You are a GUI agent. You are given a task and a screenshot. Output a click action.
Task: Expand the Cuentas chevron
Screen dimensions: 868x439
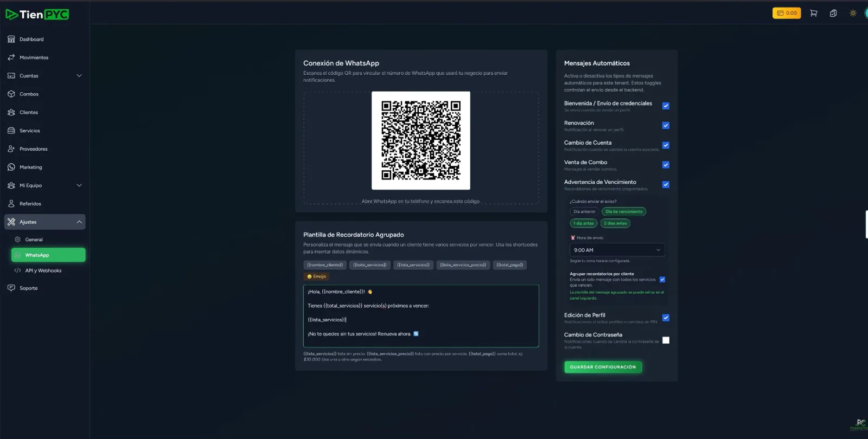coord(79,75)
